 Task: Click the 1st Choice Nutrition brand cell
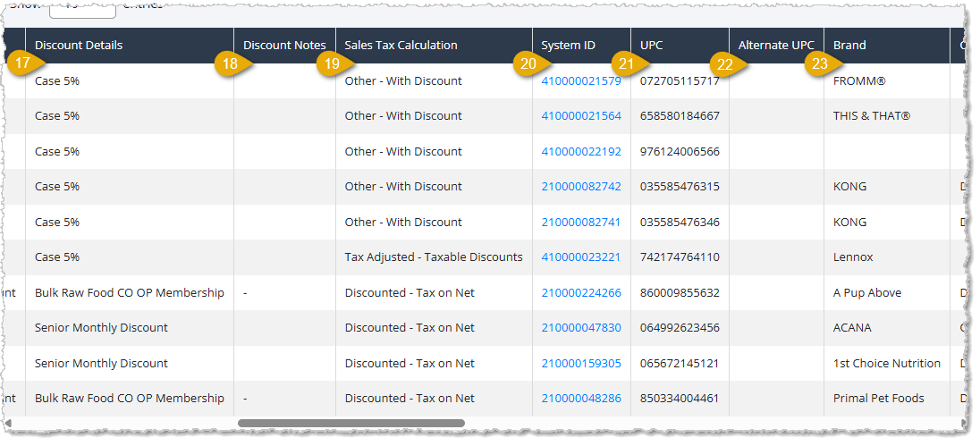pyautogui.click(x=887, y=363)
